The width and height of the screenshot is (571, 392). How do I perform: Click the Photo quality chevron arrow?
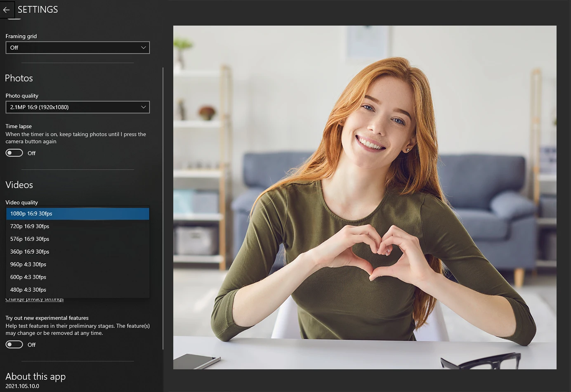[144, 107]
